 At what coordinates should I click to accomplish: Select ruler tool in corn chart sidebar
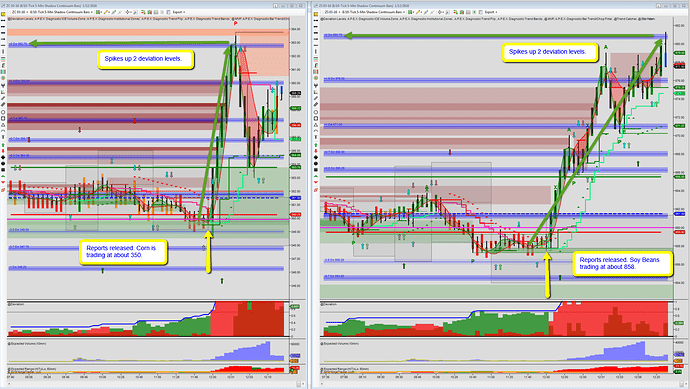[3, 105]
